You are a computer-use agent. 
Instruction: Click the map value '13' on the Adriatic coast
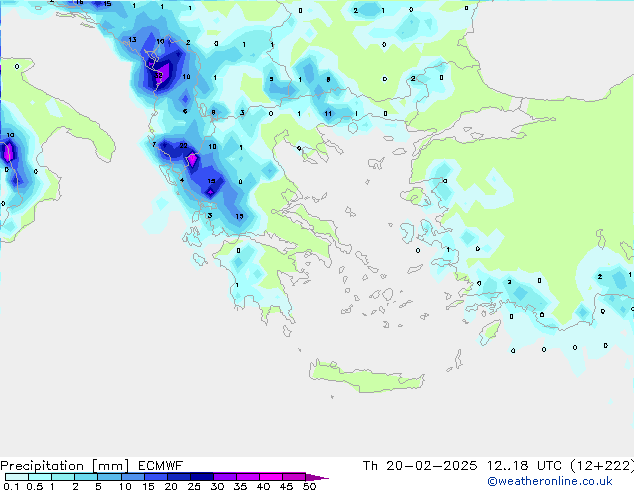[132, 40]
